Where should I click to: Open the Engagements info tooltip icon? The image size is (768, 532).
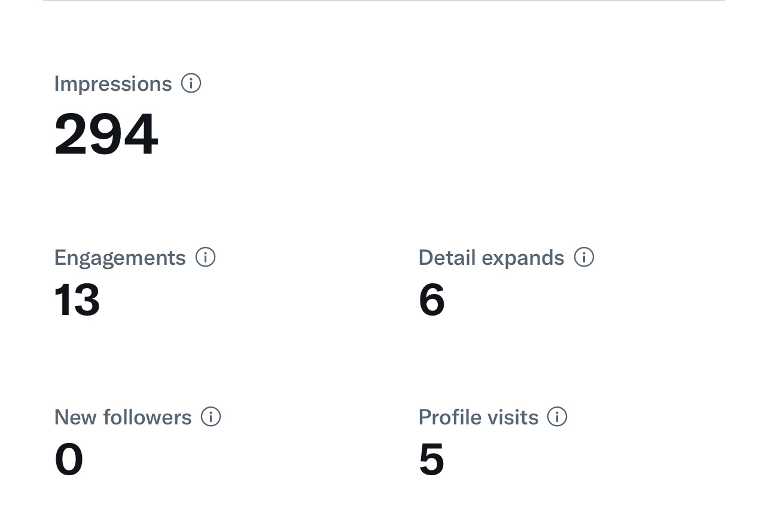point(205,258)
